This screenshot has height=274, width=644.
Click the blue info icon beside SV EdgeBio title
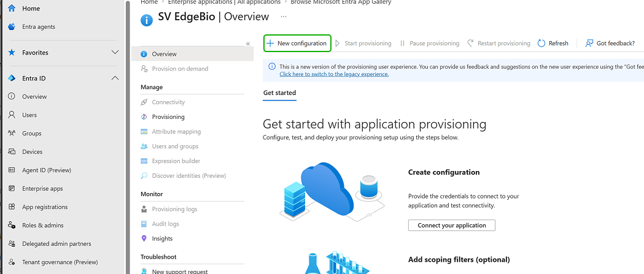(147, 20)
